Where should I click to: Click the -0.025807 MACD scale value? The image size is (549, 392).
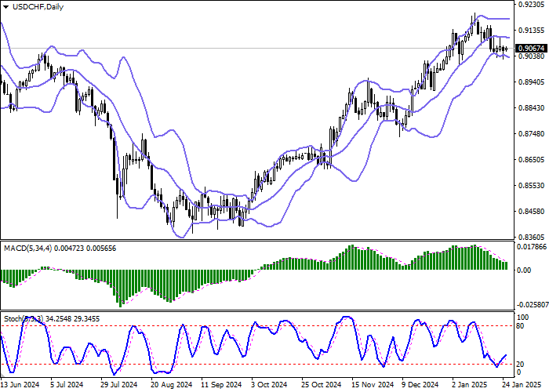click(x=531, y=304)
